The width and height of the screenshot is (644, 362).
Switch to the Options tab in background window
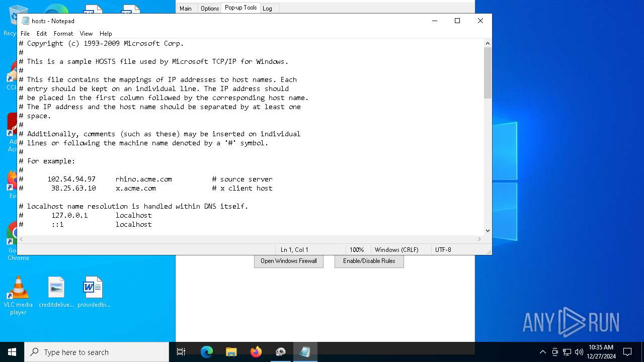click(x=210, y=9)
